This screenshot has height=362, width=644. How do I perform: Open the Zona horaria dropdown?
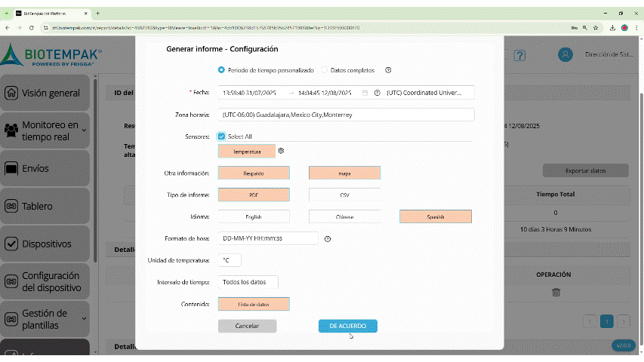[346, 115]
